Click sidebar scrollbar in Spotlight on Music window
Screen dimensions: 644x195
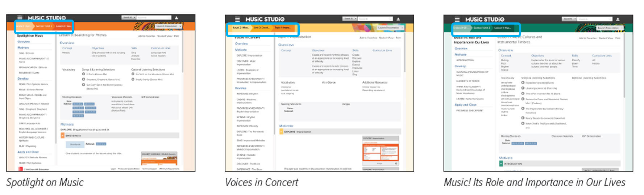pyautogui.click(x=56, y=87)
